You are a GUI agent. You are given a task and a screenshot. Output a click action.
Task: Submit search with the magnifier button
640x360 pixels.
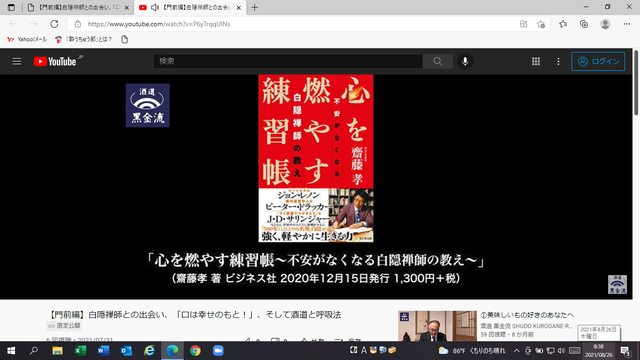point(438,61)
